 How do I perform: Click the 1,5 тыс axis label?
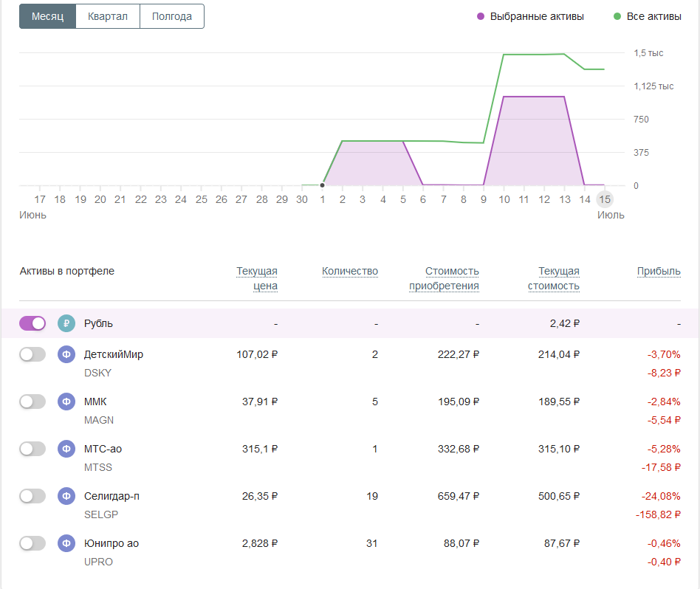pyautogui.click(x=648, y=53)
